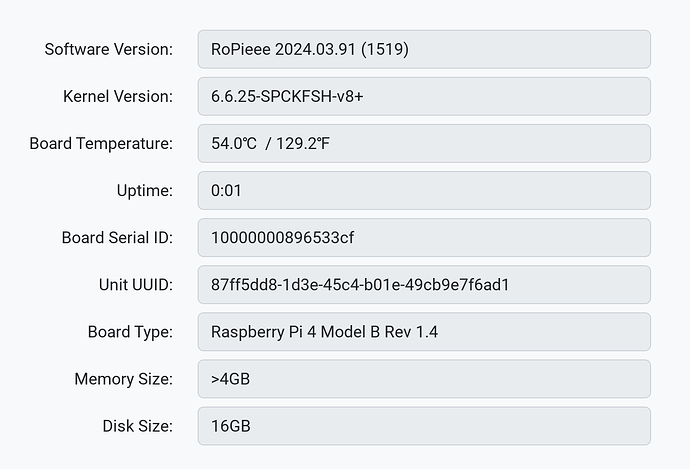Click the build number (1519) text
This screenshot has height=469, width=690.
tap(385, 49)
